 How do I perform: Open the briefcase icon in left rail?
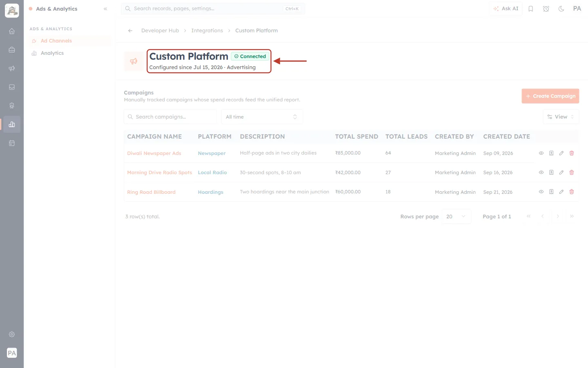coord(12,50)
